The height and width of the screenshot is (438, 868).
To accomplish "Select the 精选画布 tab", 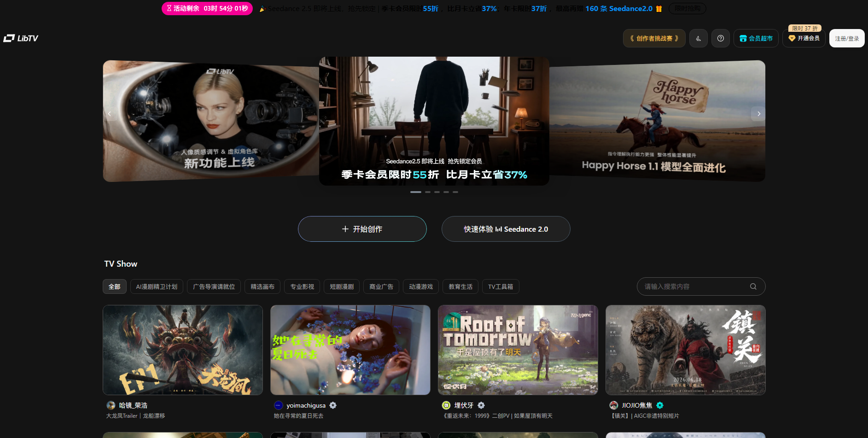I will [x=262, y=286].
